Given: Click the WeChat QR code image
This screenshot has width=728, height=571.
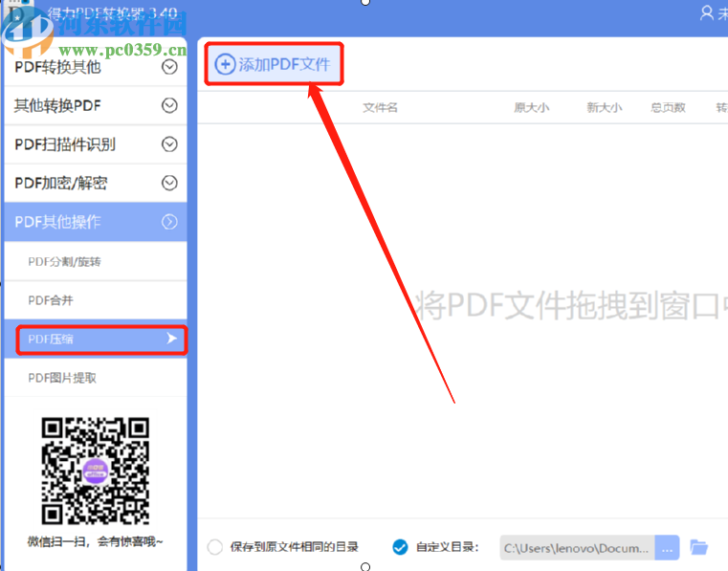Looking at the screenshot, I should [95, 471].
